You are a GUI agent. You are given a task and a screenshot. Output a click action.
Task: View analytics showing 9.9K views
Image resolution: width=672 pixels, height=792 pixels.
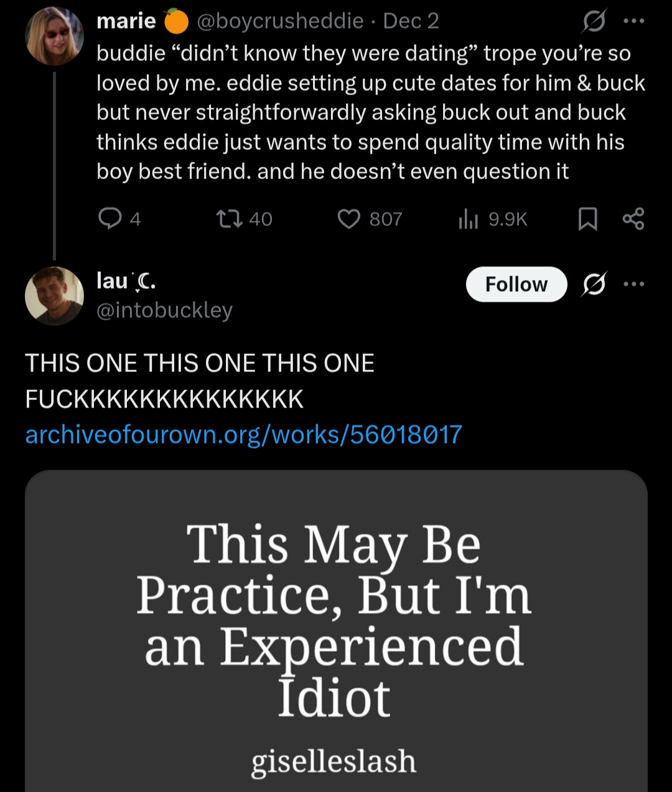[468, 218]
